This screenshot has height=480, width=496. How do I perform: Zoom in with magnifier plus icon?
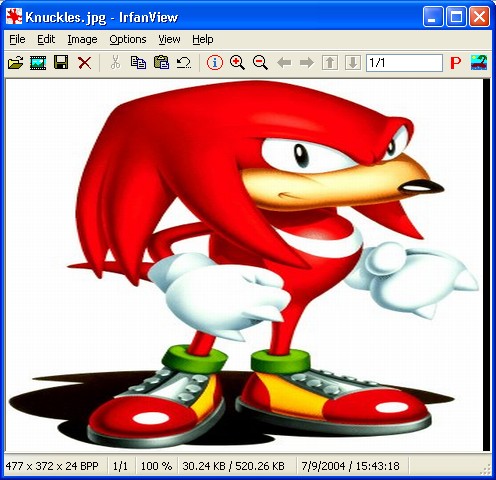click(x=237, y=62)
